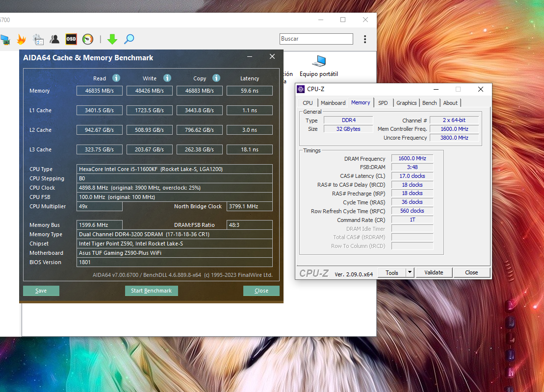Click the DRAM Frequency value 1600.0 MHz in Timings
This screenshot has height=392, width=544.
click(x=412, y=158)
